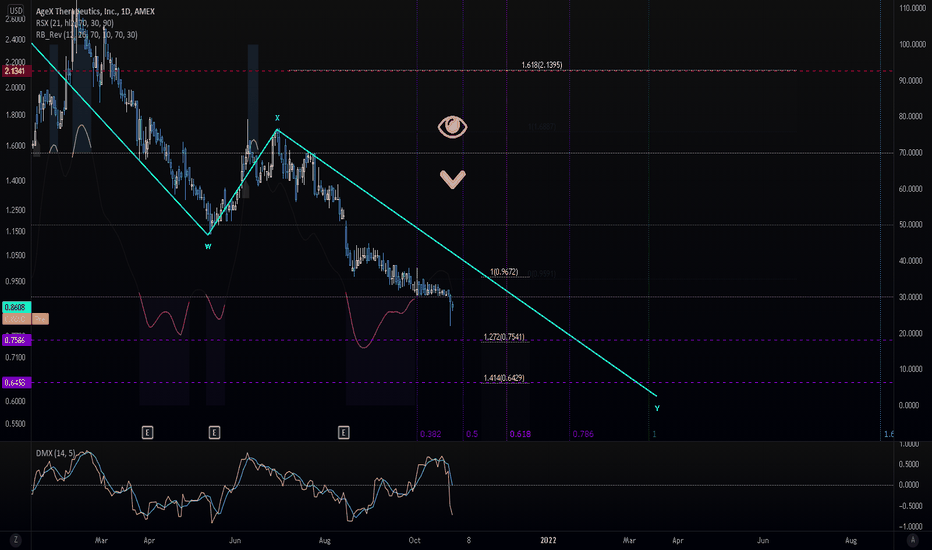Select the 1.272(0.7541) Fibonacci level label
Image resolution: width=932 pixels, height=550 pixels.
[504, 337]
